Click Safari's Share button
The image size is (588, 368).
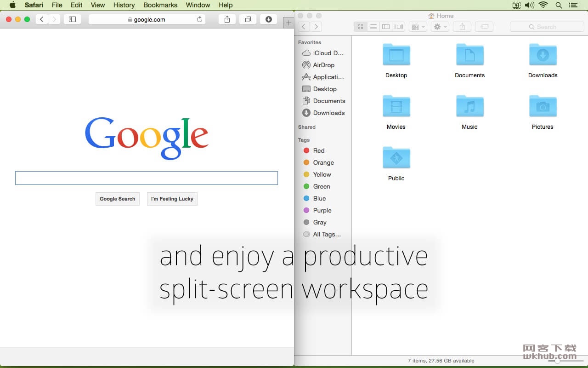pyautogui.click(x=227, y=19)
